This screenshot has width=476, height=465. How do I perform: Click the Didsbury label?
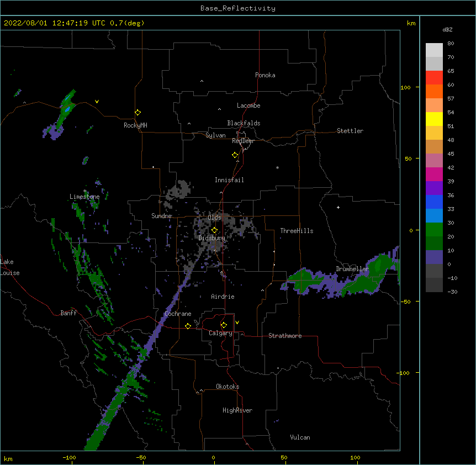[x=212, y=238]
